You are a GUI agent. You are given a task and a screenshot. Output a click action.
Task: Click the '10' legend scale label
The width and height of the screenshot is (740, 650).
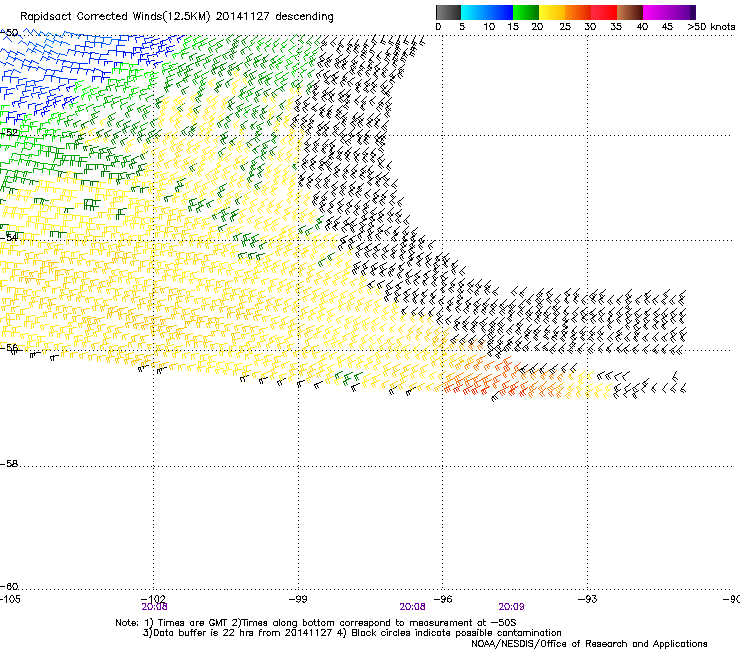489,27
